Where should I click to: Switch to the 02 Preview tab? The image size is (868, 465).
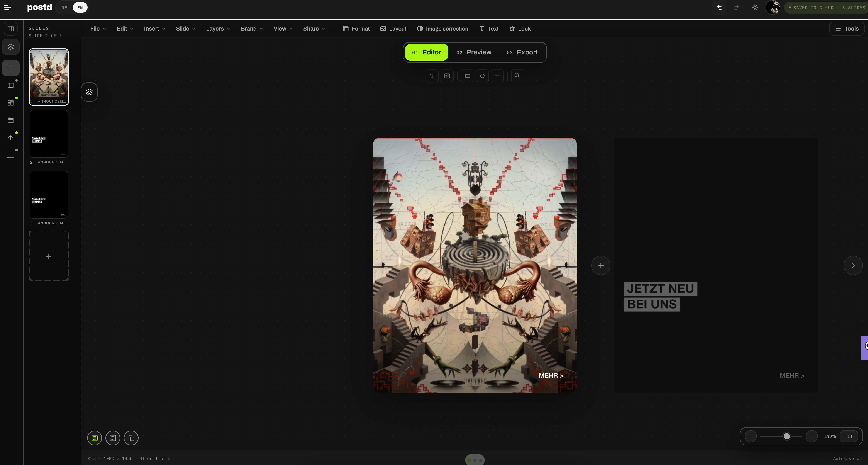(x=474, y=52)
